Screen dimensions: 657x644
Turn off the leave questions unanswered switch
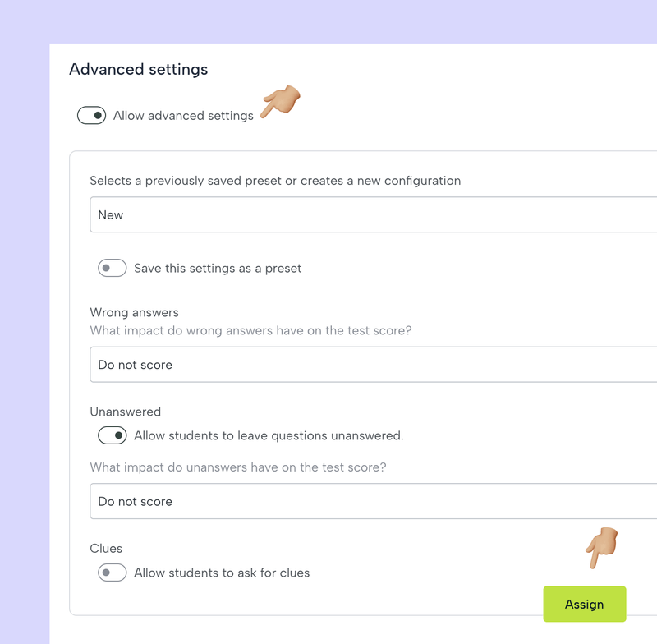(112, 435)
